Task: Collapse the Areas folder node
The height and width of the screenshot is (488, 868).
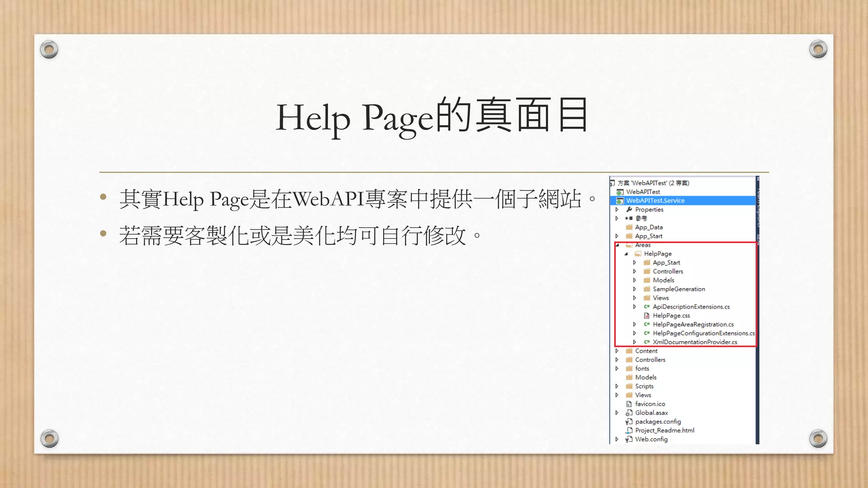Action: pyautogui.click(x=618, y=245)
